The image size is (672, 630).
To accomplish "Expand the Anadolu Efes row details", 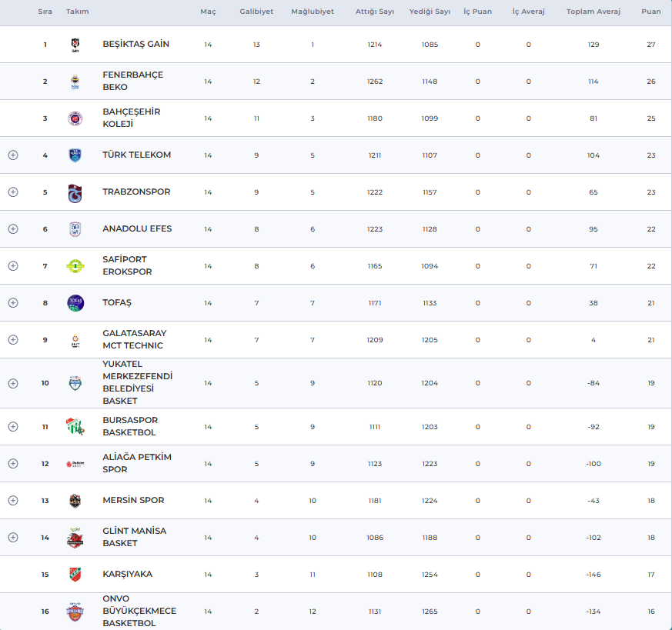I will 13,229.
